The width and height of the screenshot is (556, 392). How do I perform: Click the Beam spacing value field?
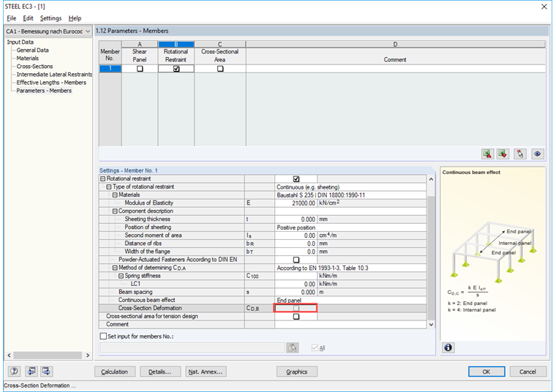pos(296,292)
